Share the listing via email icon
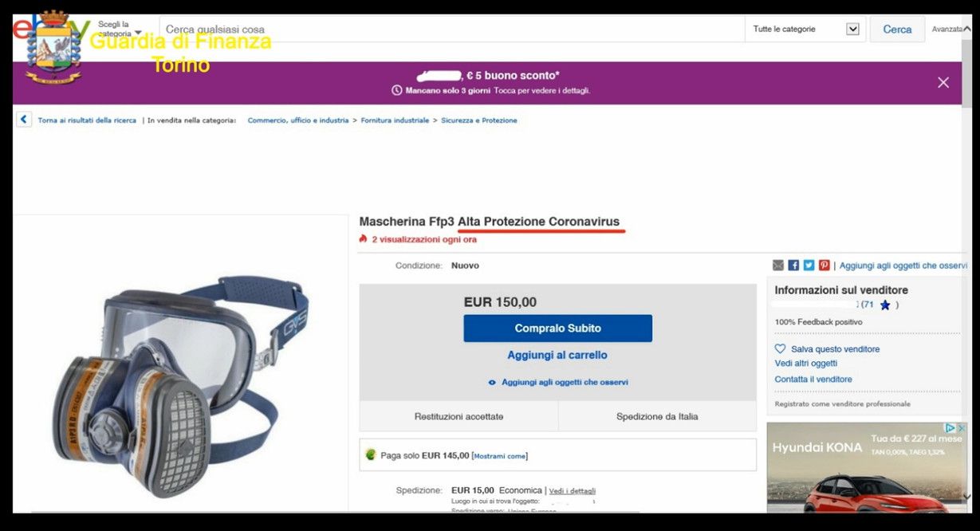The width and height of the screenshot is (980, 531). tap(778, 265)
